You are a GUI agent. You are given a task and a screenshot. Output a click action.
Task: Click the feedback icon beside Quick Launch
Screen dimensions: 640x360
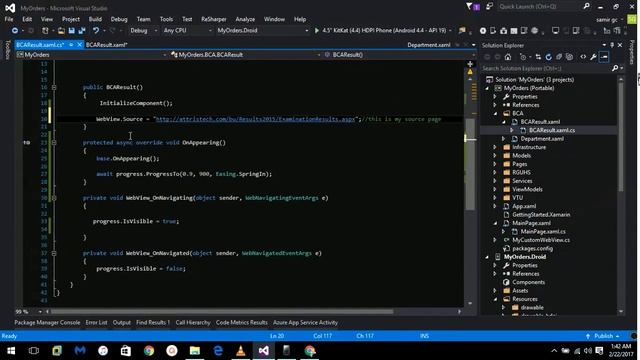[489, 7]
